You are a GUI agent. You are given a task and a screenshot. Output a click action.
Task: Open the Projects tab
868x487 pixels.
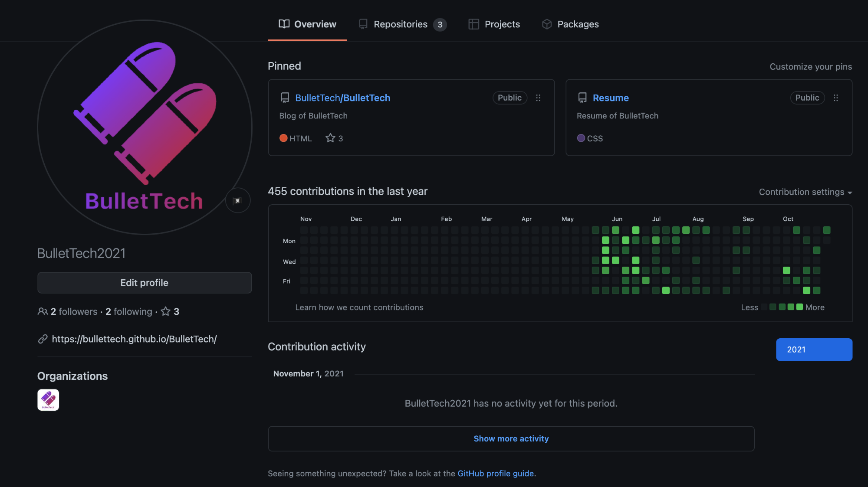(494, 24)
